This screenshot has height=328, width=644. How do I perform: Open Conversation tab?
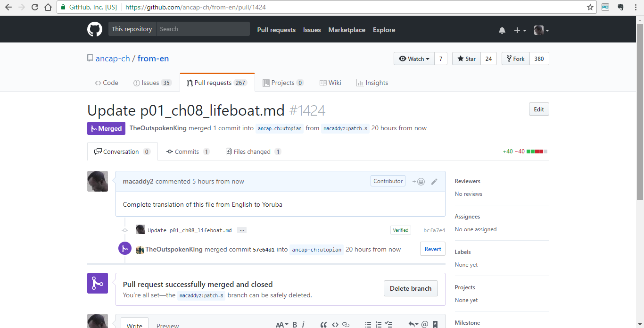click(122, 151)
